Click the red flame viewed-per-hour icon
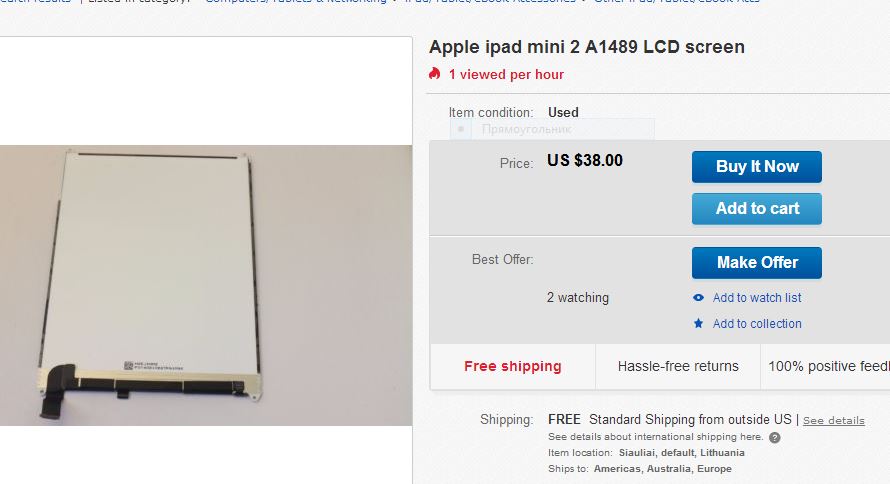The image size is (890, 484). pos(435,74)
